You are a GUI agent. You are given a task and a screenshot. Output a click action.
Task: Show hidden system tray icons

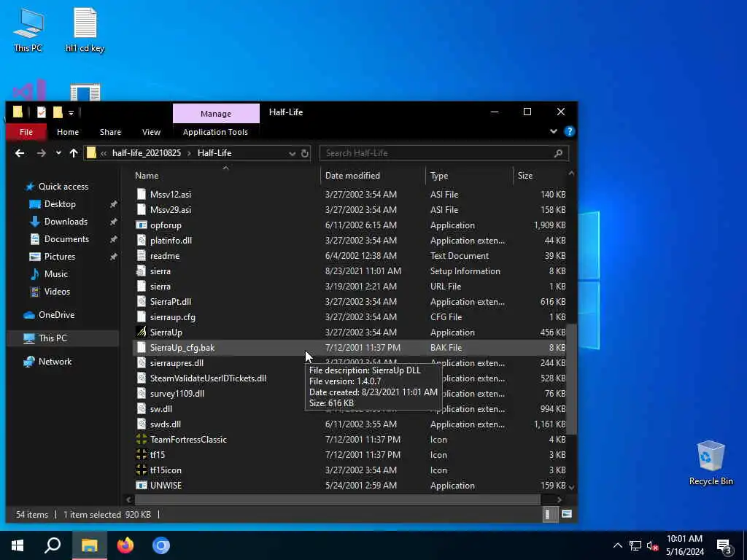click(617, 545)
